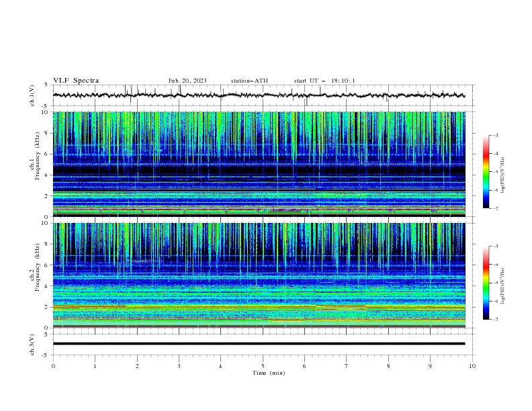532x411 pixels.
Task: Click the ch.3 flat black signal trace
Action: pos(259,344)
